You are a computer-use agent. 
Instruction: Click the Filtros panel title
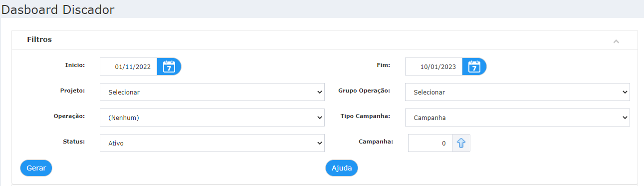click(x=39, y=39)
